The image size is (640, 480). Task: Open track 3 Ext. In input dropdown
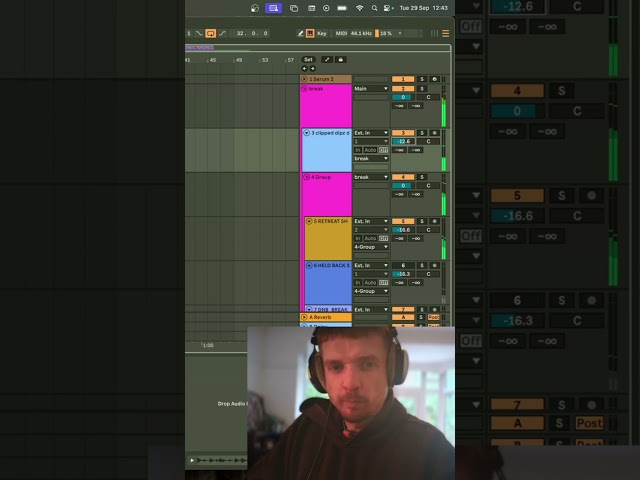click(x=371, y=133)
